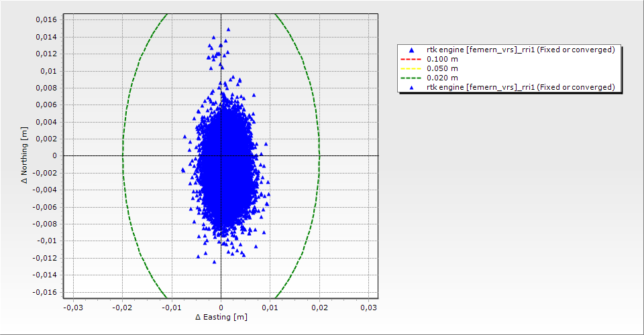The image size is (644, 335).
Task: Click the 0,03 tick label on Easting axis
Action: 368,307
